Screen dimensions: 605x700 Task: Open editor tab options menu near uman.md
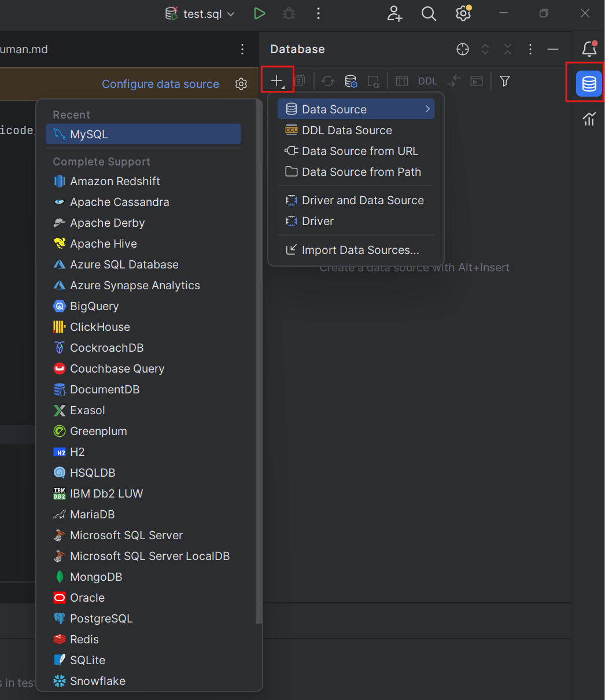242,49
